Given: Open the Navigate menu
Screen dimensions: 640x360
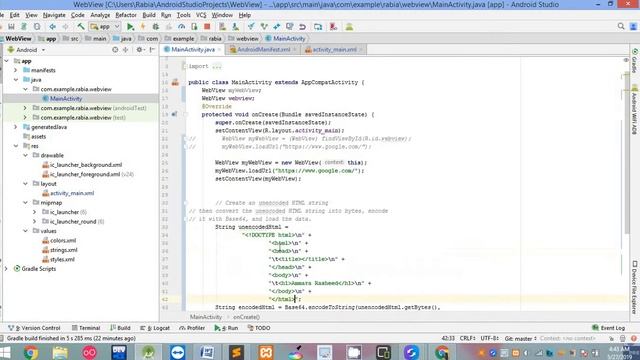Looking at the screenshot, I should [54, 15].
